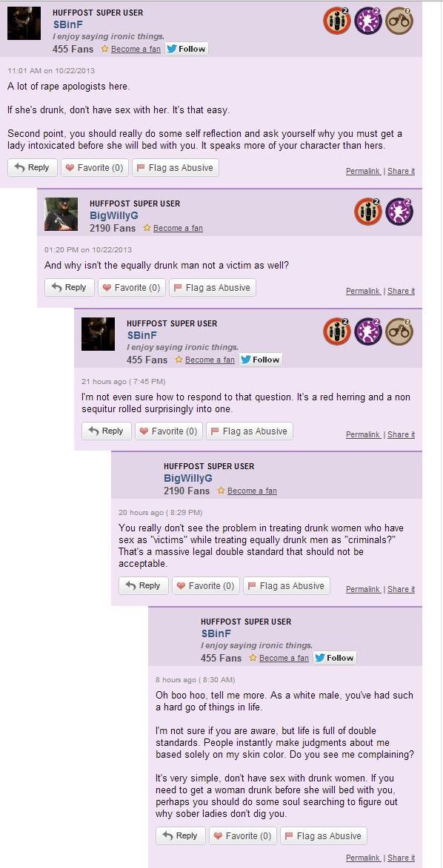The image size is (443, 868).
Task: Click the orange networker badge on the first comment
Action: (337, 21)
